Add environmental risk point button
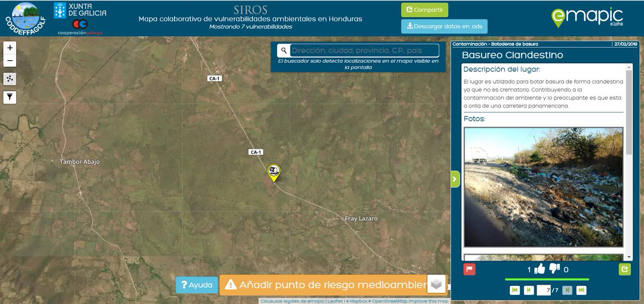This screenshot has width=644, height=304. (323, 285)
